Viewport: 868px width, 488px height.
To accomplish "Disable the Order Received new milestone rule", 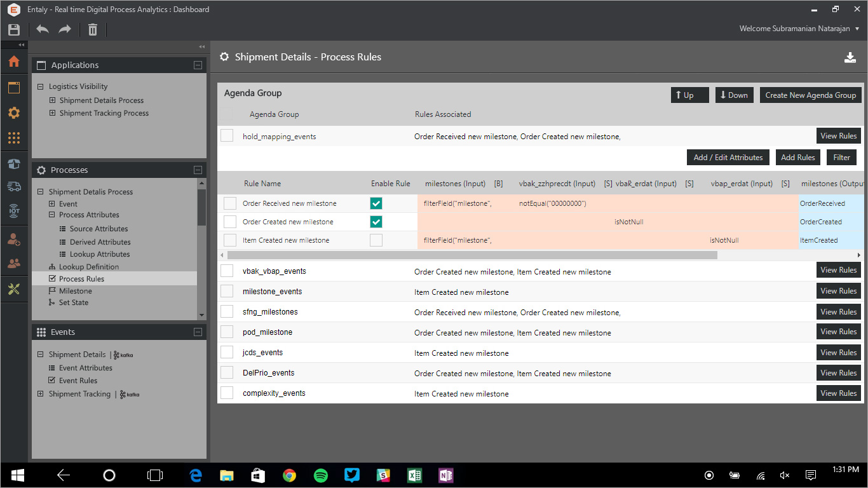I will (x=376, y=203).
